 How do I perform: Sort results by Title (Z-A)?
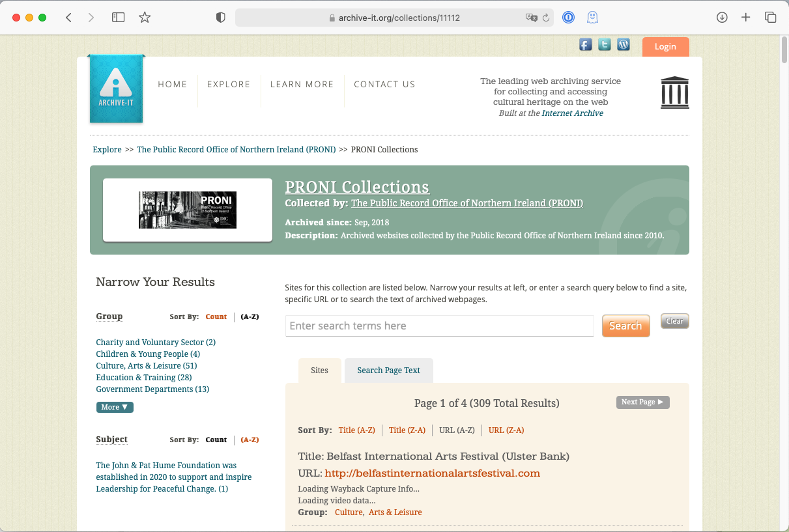point(407,430)
